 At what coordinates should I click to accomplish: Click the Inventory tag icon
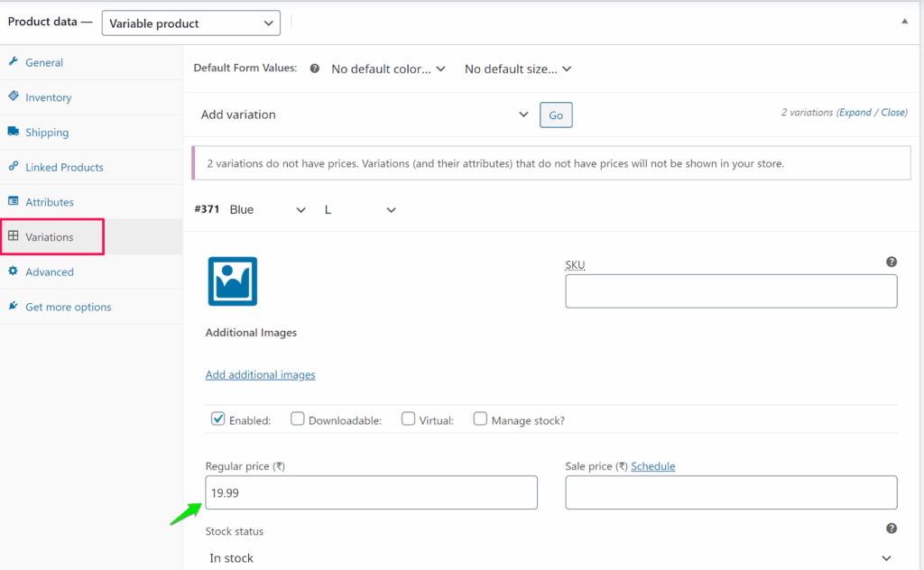pyautogui.click(x=14, y=97)
